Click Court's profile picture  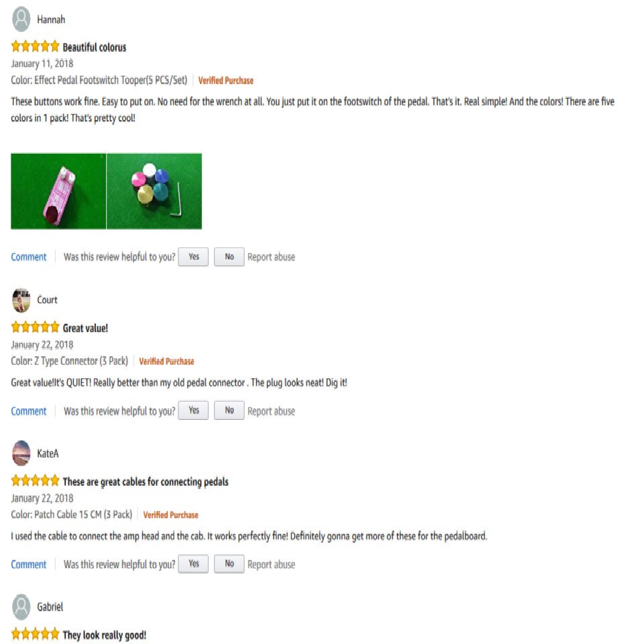21,301
